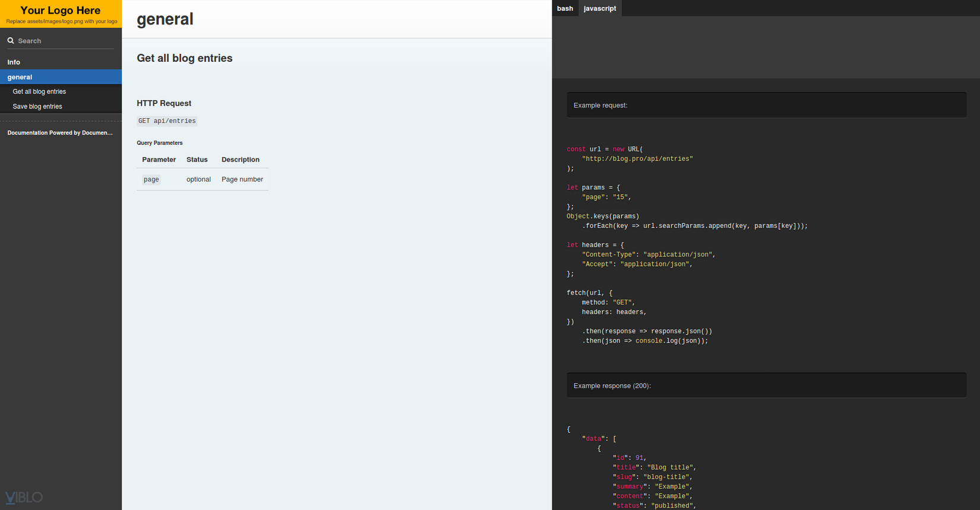The height and width of the screenshot is (510, 980).
Task: Click the Get all blog entries heading
Action: (x=185, y=58)
